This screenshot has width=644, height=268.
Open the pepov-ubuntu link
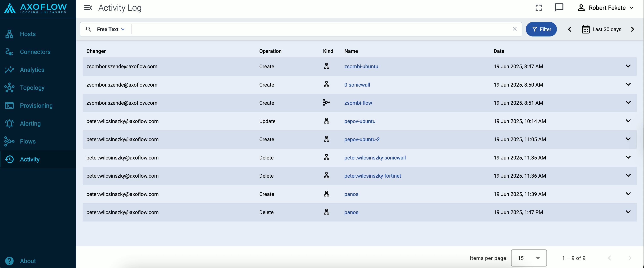[359, 121]
